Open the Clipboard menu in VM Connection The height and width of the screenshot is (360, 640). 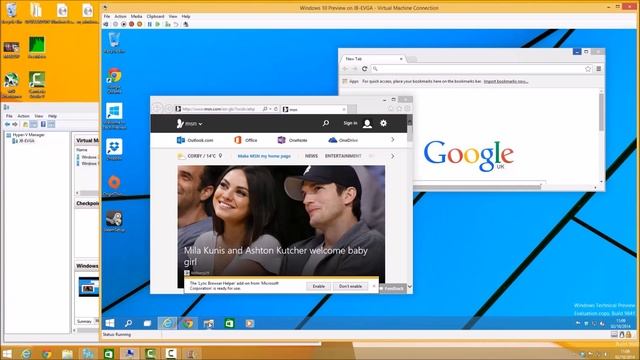pyautogui.click(x=156, y=16)
